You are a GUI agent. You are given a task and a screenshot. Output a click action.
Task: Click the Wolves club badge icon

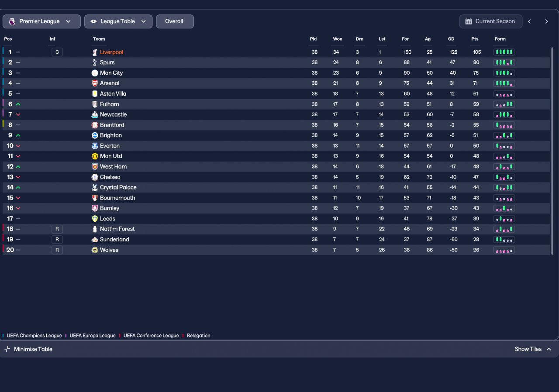tap(95, 250)
